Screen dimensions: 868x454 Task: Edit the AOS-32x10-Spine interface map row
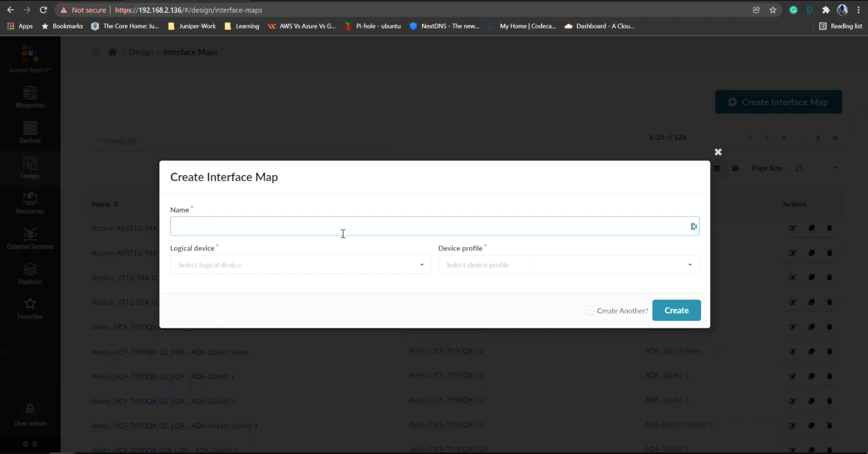coord(792,352)
